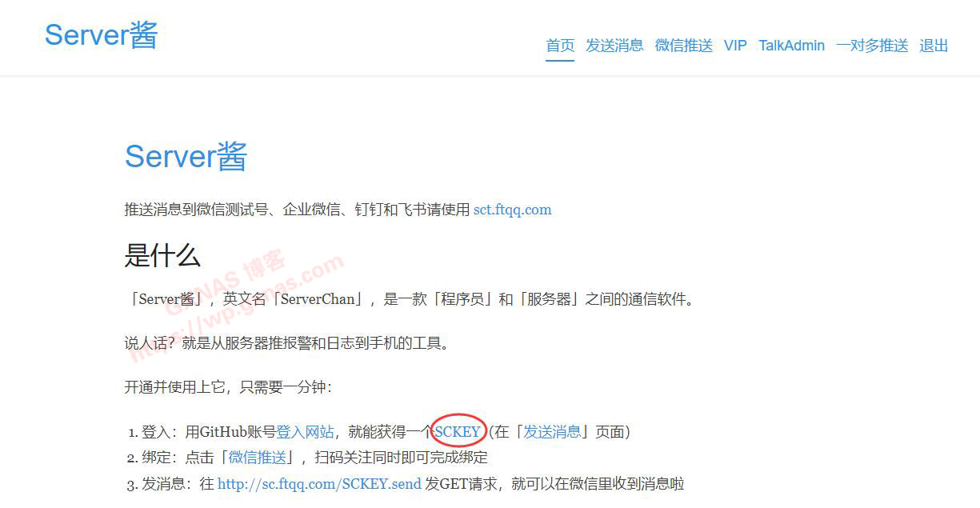Click the paragraph mentioning ServerChan

coord(410,300)
